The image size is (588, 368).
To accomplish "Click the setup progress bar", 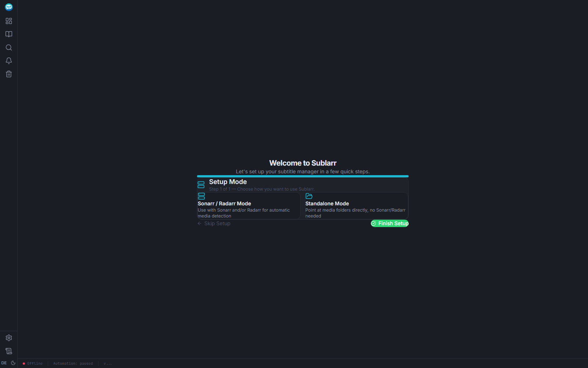I will [x=303, y=176].
